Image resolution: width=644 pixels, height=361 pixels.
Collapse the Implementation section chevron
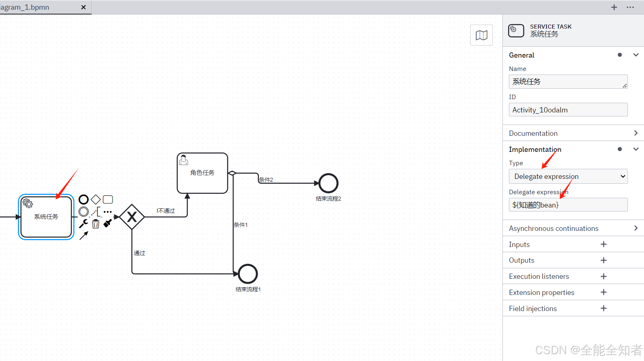click(636, 149)
